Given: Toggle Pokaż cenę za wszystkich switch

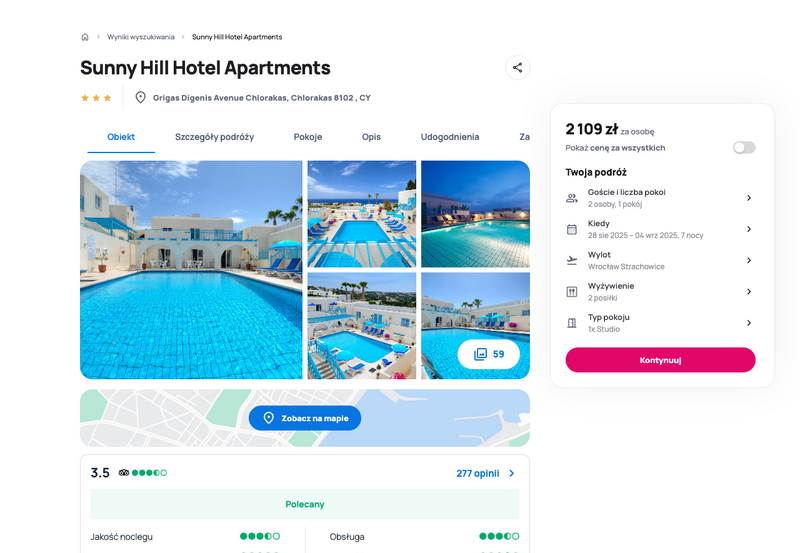Looking at the screenshot, I should coord(744,148).
